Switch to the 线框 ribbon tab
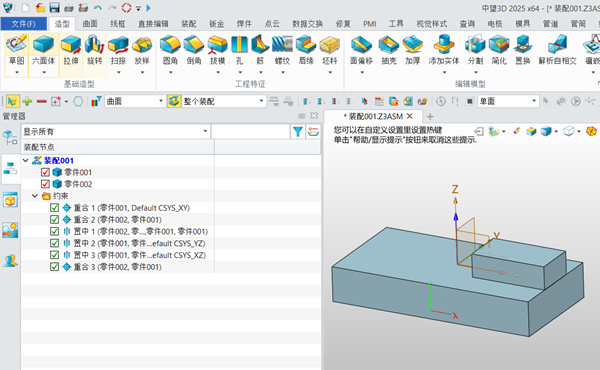The image size is (600, 370). coord(117,24)
